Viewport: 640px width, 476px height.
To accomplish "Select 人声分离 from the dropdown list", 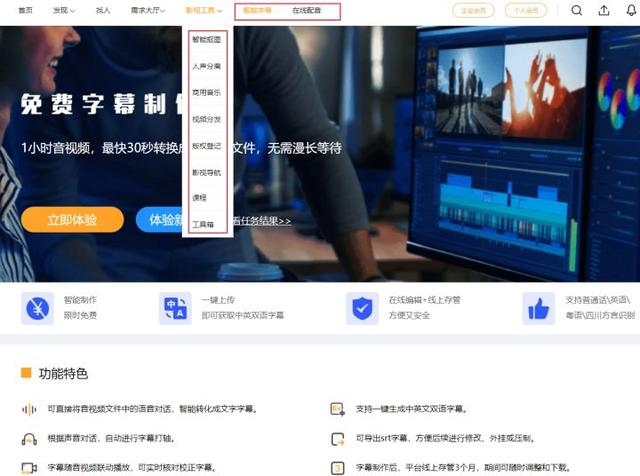I will tap(207, 66).
